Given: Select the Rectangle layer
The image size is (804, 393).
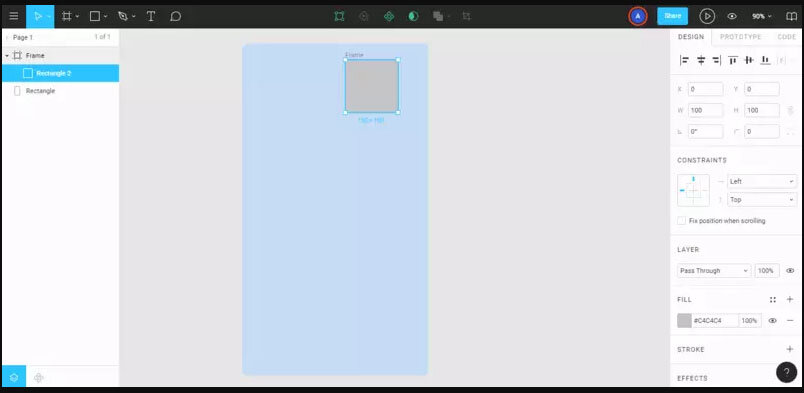Looking at the screenshot, I should tap(61, 91).
